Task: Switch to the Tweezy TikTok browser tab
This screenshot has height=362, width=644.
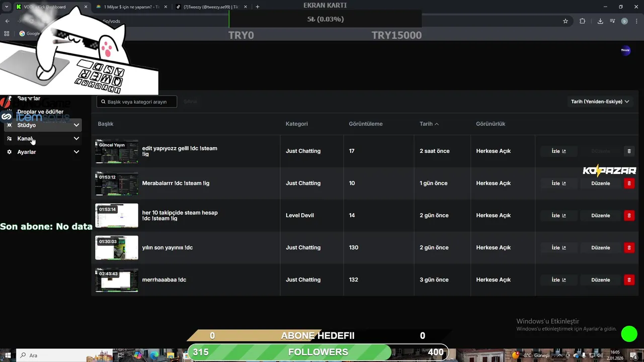Action: 210,7
